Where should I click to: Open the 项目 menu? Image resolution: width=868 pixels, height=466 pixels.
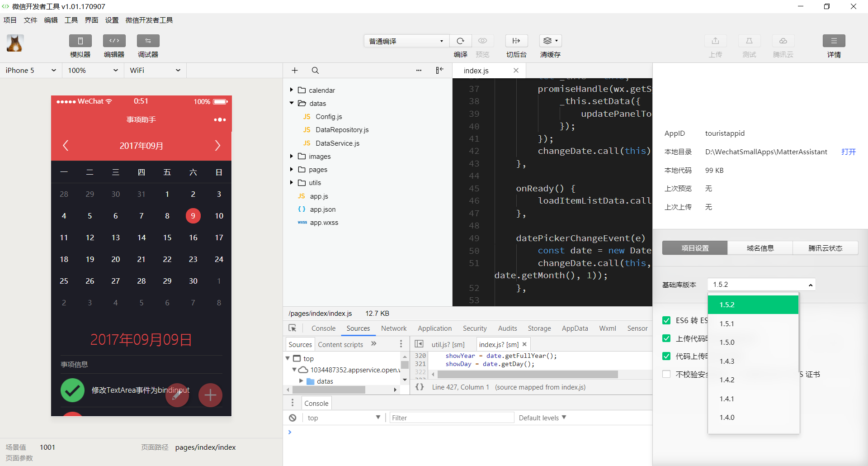point(10,20)
